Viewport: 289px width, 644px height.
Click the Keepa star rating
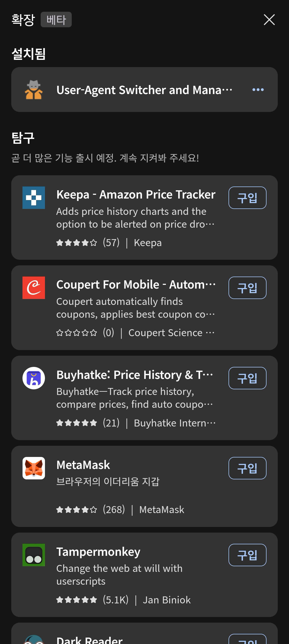[x=77, y=243]
